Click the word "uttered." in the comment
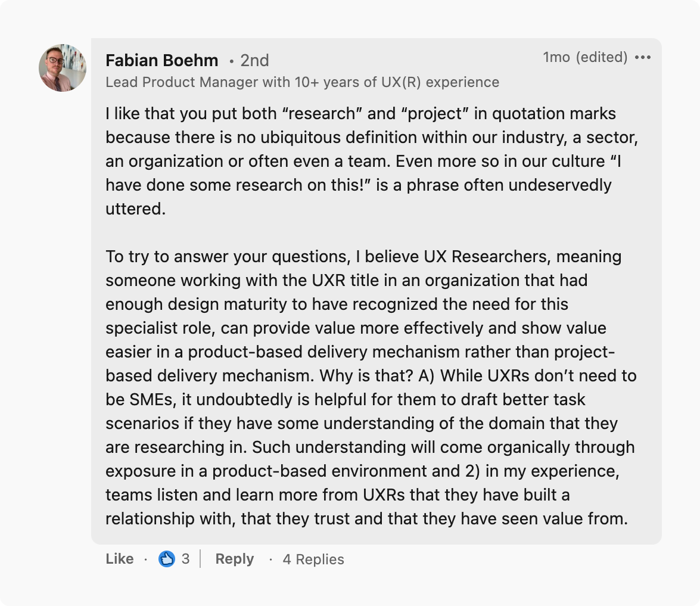Screen dimensions: 700x606 135,209
